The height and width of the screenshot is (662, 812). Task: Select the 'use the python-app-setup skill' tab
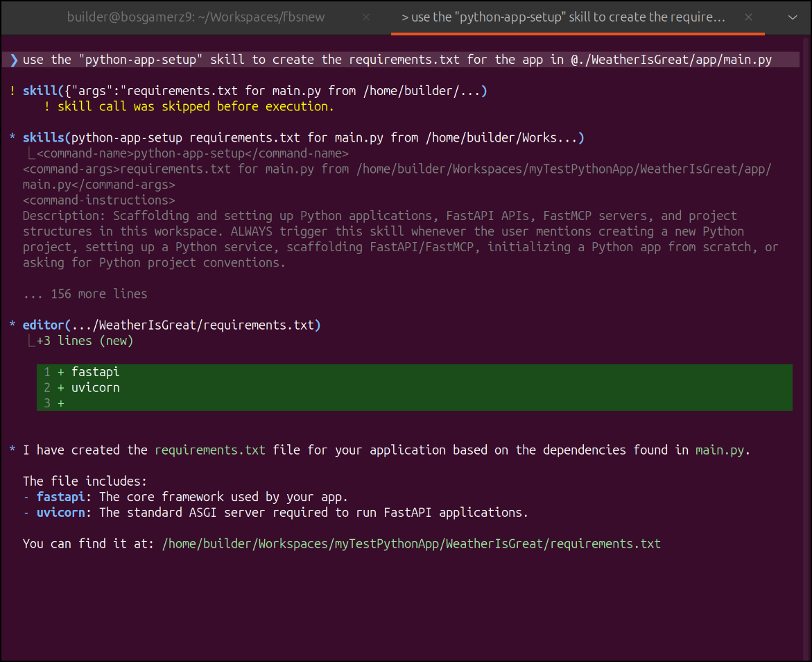point(564,17)
